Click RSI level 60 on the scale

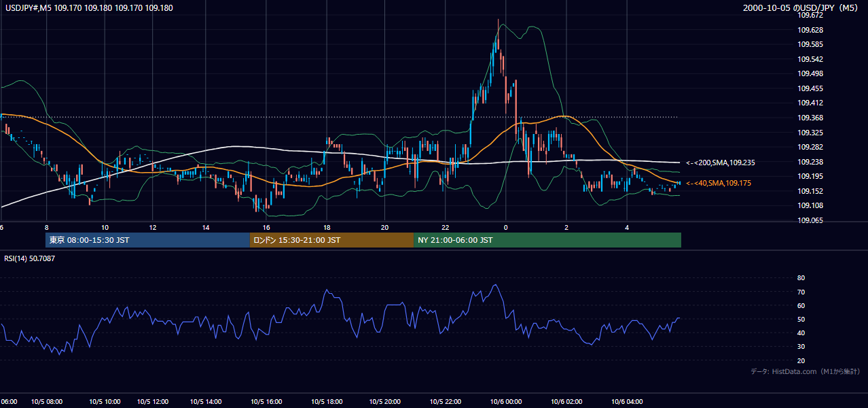(801, 306)
